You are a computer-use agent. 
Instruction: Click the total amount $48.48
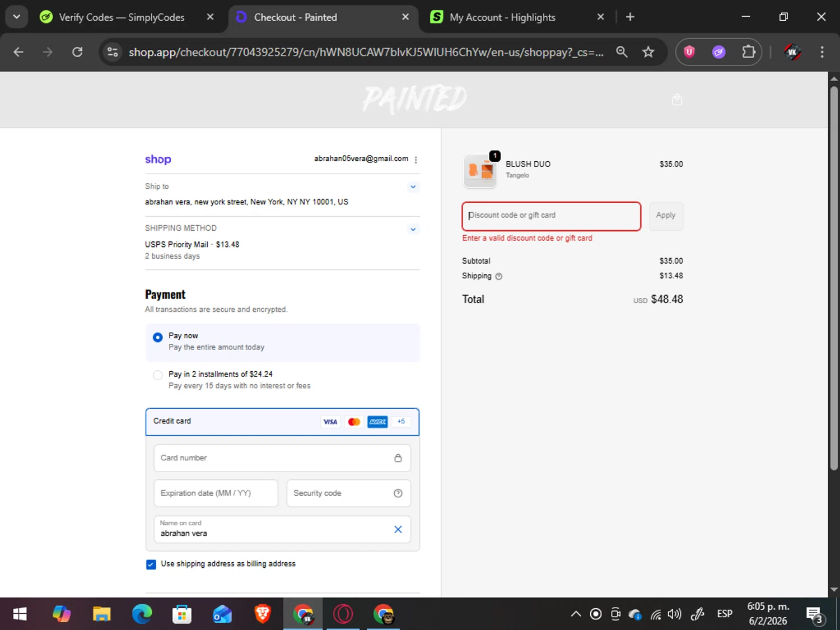click(667, 300)
